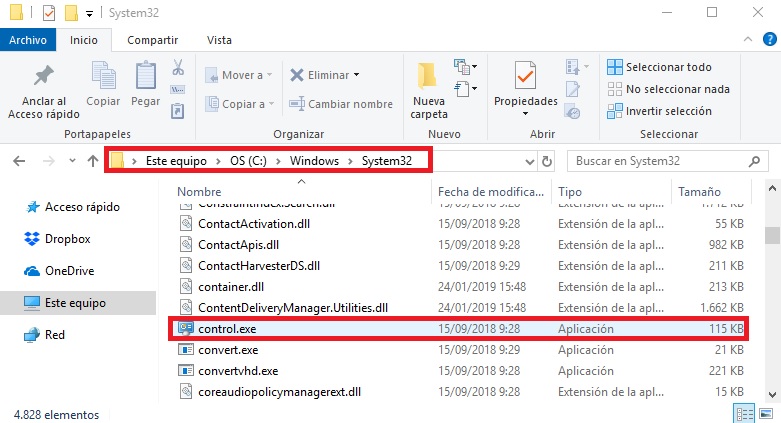
Task: Open the blue Help question mark
Action: (768, 40)
